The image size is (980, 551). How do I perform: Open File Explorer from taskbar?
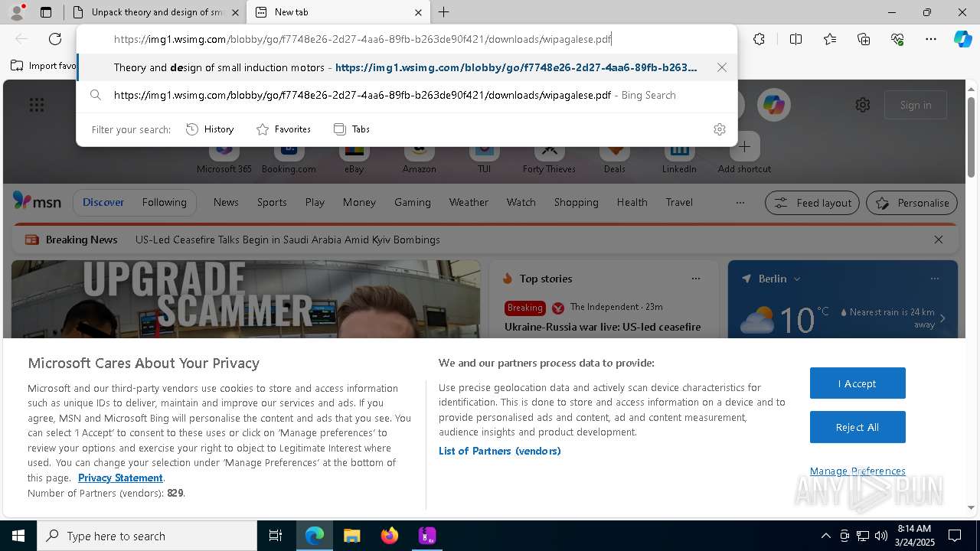(x=351, y=536)
